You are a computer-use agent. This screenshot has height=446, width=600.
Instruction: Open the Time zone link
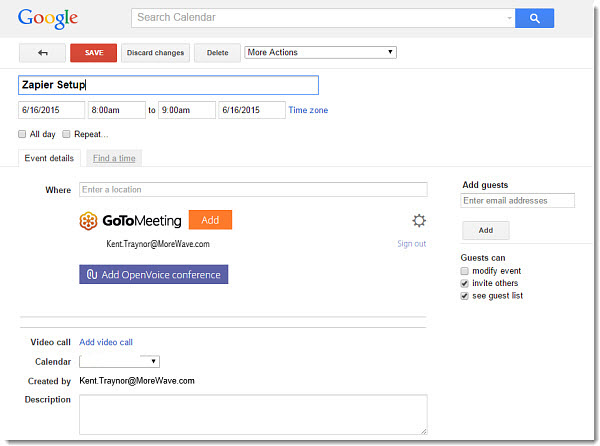click(308, 110)
